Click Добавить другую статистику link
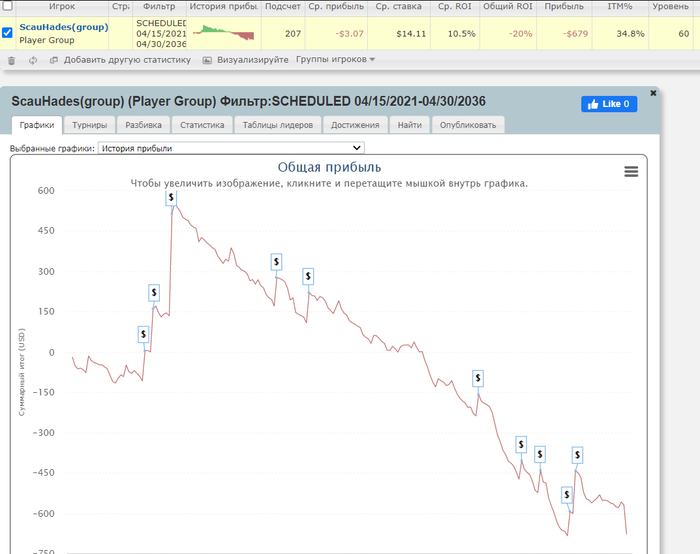This screenshot has width=700, height=554. pos(127,60)
